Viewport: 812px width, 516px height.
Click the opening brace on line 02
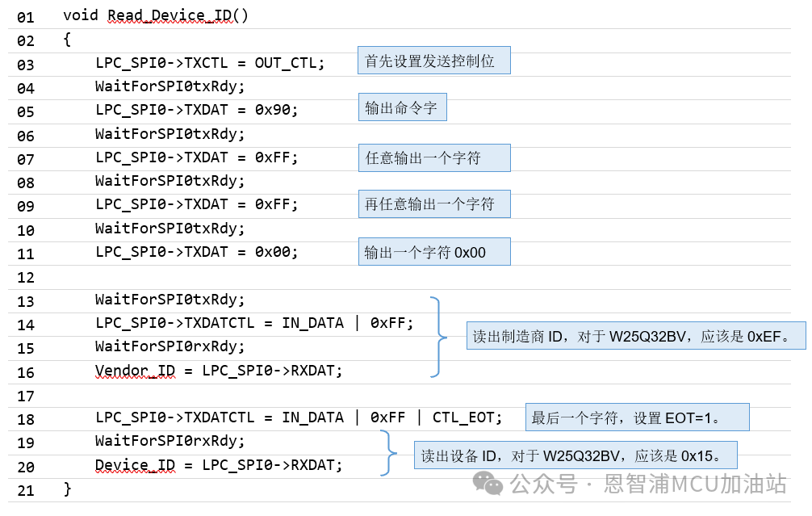coord(66,39)
